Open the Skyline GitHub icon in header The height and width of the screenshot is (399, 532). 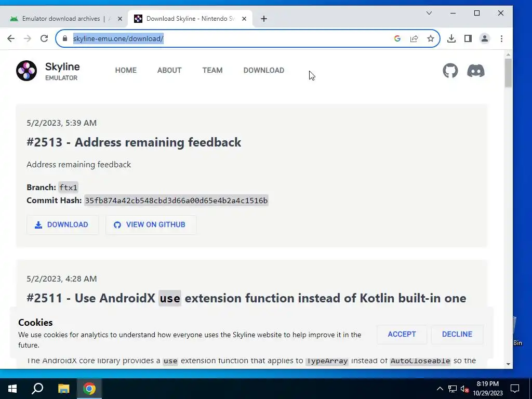[450, 71]
